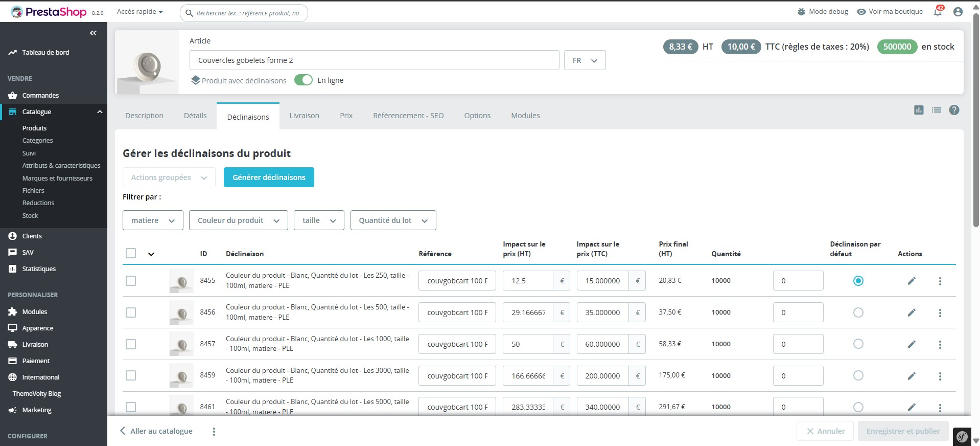Expand the Quantité du lot filter
980x446 pixels.
(393, 220)
